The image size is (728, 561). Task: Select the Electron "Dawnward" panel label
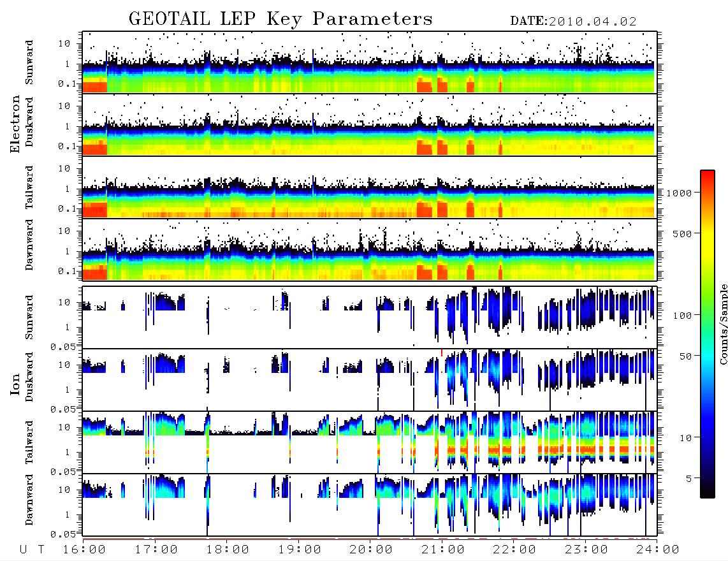pyautogui.click(x=29, y=245)
